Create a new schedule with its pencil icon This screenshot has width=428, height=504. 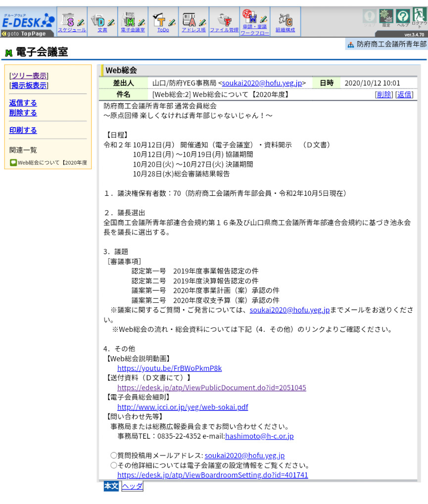point(81,22)
